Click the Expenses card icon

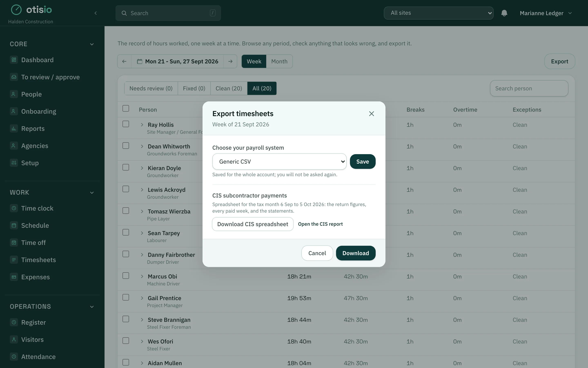click(x=14, y=277)
